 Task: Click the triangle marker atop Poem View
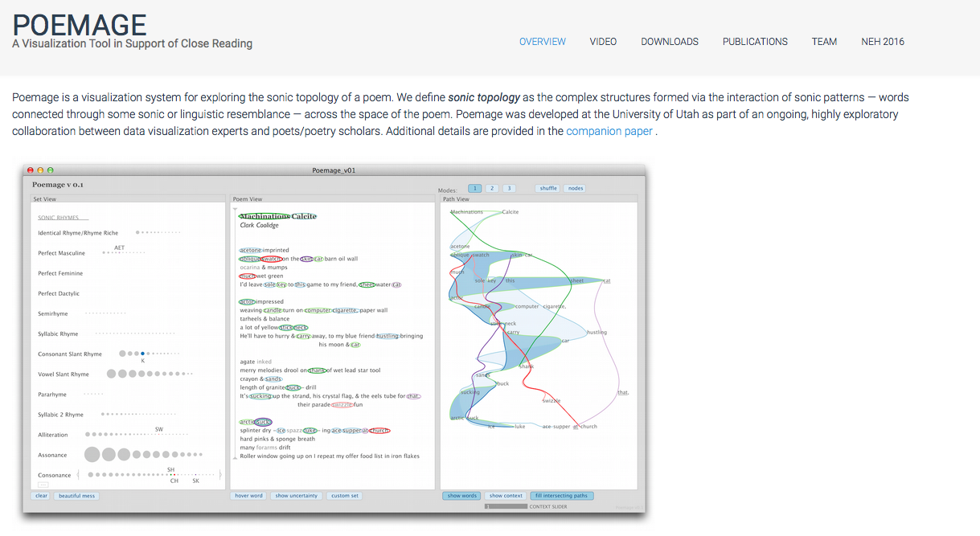coord(235,208)
